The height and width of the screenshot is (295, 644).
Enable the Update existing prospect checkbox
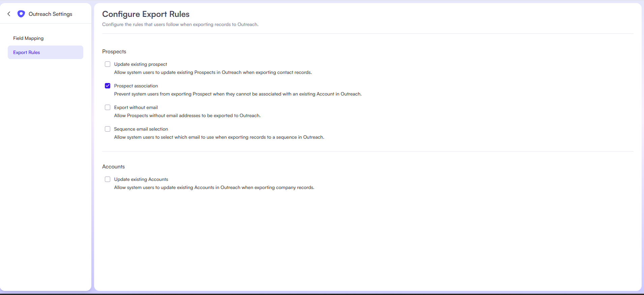(108, 64)
